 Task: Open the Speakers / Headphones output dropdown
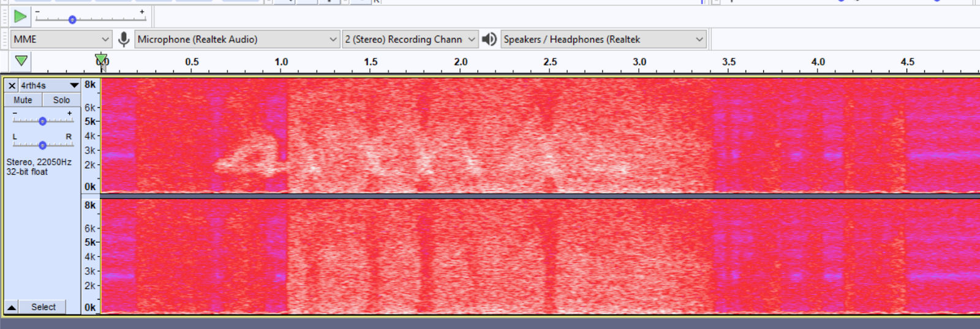click(x=603, y=39)
